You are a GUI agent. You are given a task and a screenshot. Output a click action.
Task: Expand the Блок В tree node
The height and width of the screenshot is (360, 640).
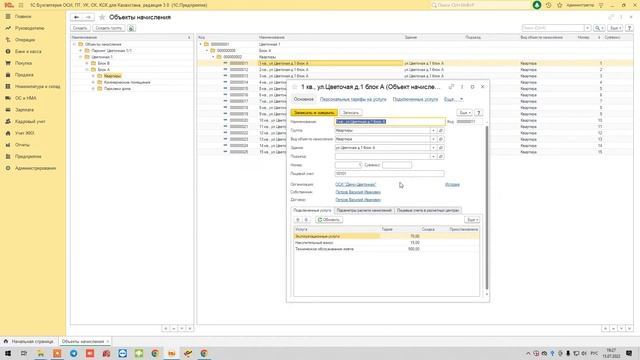[x=87, y=63]
